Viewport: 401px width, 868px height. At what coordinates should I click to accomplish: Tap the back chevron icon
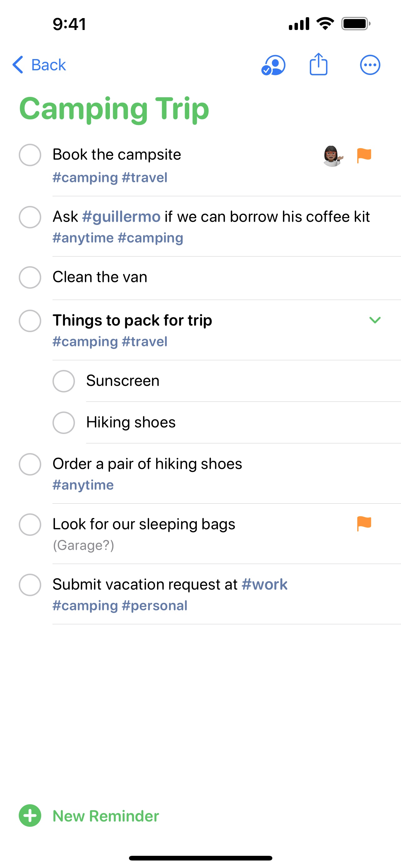[18, 65]
